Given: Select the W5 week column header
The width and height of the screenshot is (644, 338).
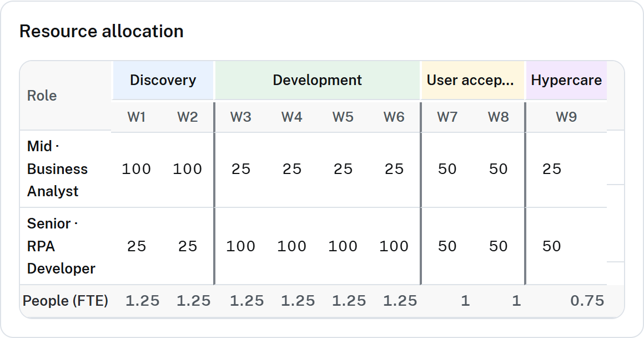Looking at the screenshot, I should coord(343,117).
